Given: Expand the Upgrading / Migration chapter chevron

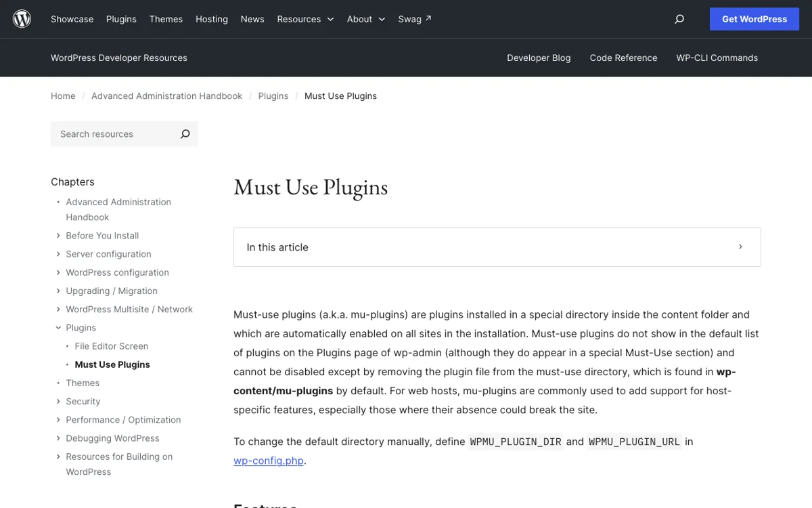Looking at the screenshot, I should (58, 291).
